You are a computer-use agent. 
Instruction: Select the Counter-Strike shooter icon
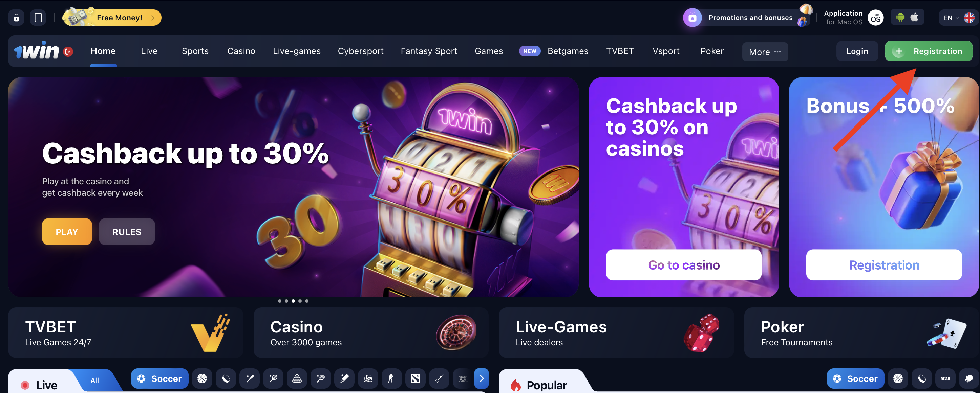(x=391, y=378)
